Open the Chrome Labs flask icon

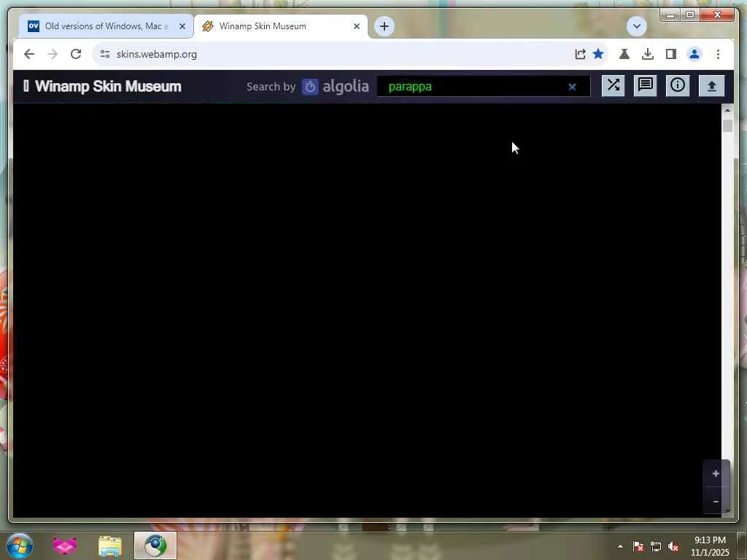point(624,54)
